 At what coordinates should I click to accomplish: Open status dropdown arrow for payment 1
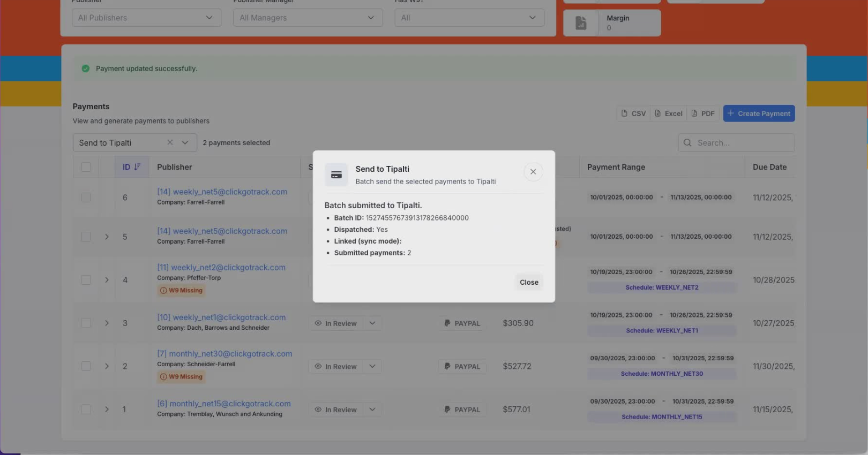pyautogui.click(x=372, y=409)
